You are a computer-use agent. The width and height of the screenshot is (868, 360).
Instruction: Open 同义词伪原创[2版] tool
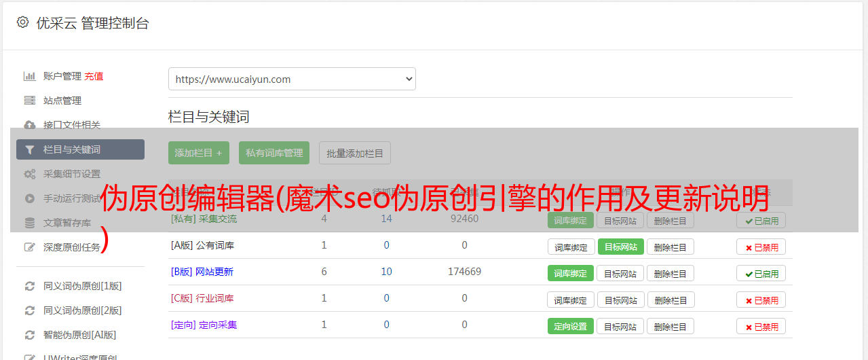click(83, 310)
